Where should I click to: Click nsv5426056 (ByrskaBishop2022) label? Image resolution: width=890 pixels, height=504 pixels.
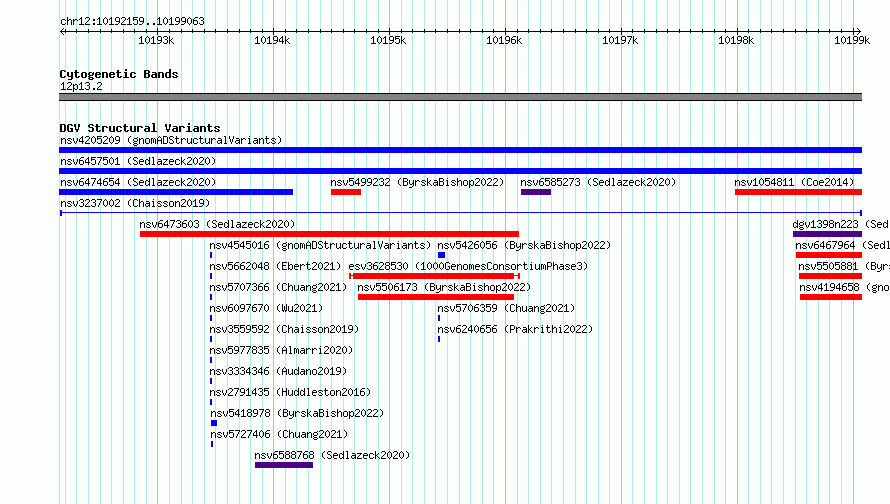(x=524, y=245)
